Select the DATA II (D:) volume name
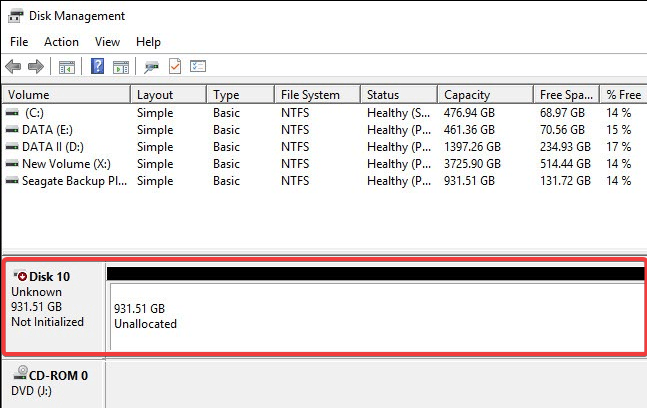This screenshot has height=408, width=647. click(53, 147)
